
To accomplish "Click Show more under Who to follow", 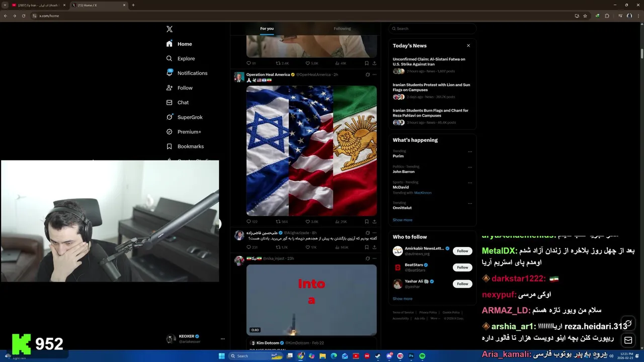I will [x=403, y=299].
